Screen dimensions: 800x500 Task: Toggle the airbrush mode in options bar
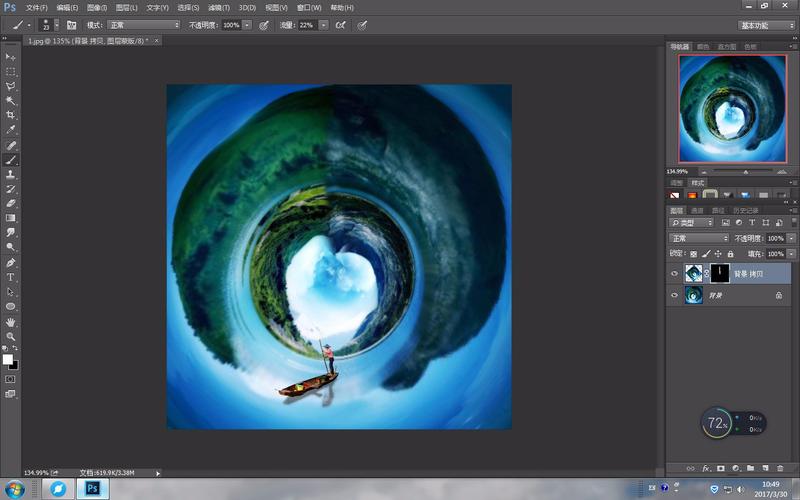coord(340,25)
